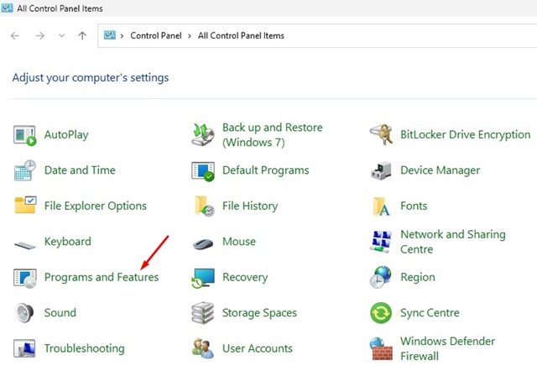Open the recent locations dropdown arrow
Image resolution: width=537 pixels, height=392 pixels.
click(x=61, y=36)
